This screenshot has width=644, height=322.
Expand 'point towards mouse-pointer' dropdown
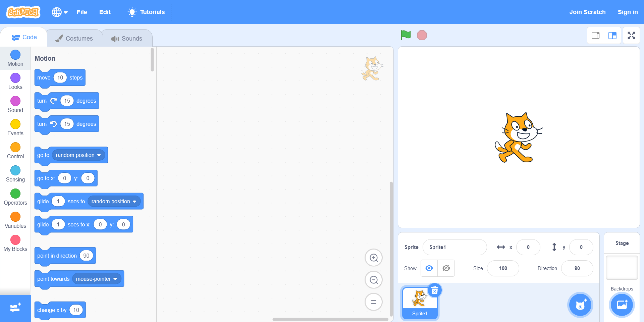coord(115,279)
